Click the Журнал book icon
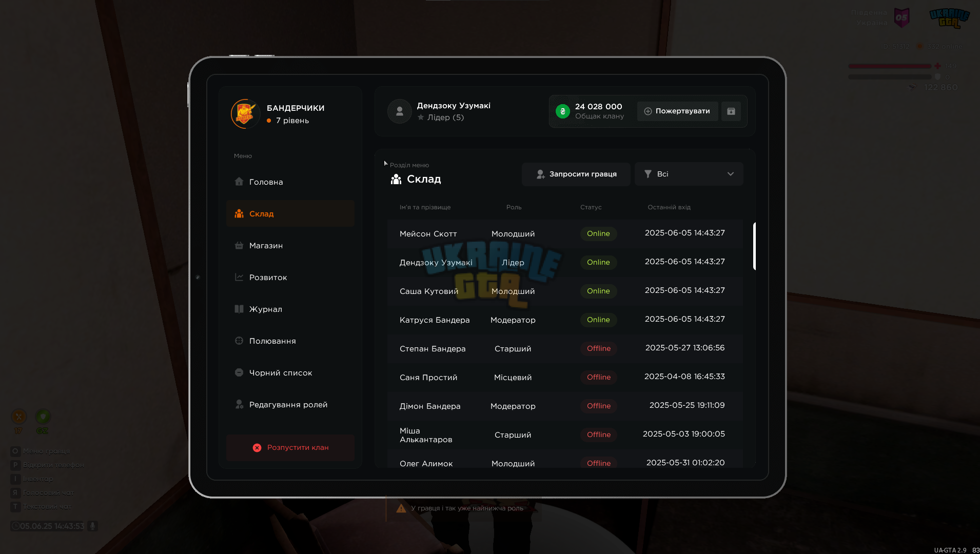Viewport: 980px width, 554px height. click(x=239, y=309)
